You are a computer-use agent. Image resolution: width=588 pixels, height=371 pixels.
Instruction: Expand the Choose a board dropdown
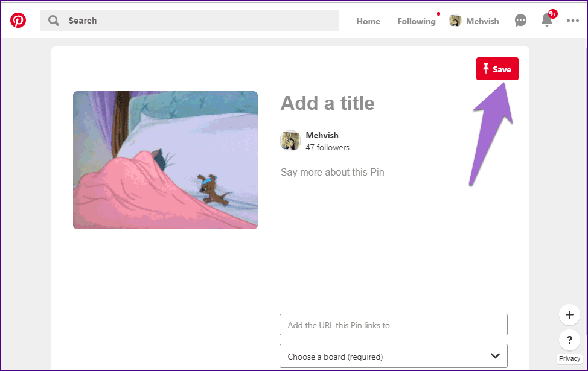tap(394, 356)
